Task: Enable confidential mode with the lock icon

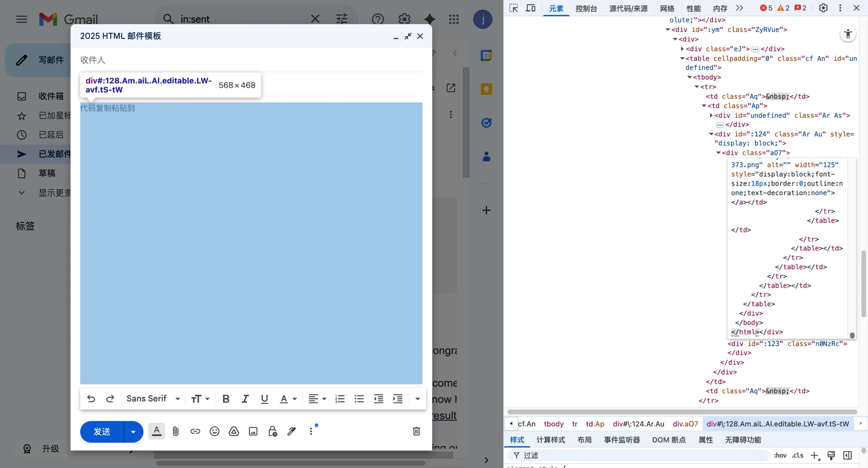Action: tap(273, 431)
